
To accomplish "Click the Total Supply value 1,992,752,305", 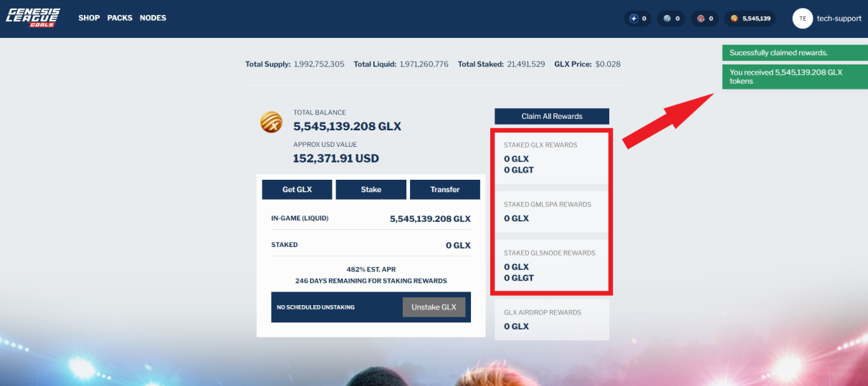I will 319,64.
